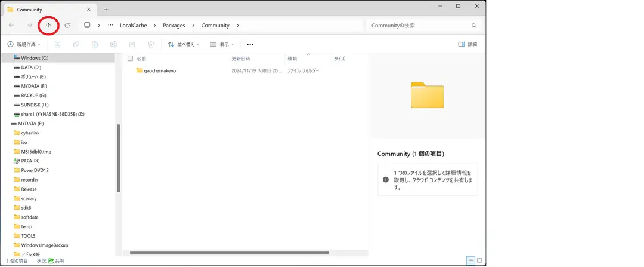Go up one folder level
Image resolution: width=644 pixels, height=267 pixels.
click(48, 26)
